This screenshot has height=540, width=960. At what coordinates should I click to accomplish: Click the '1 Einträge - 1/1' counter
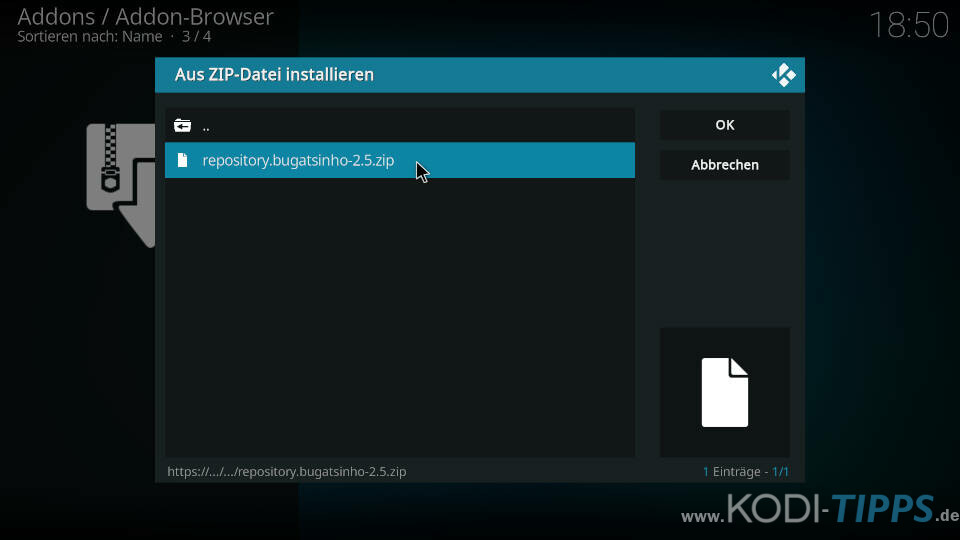pos(746,472)
